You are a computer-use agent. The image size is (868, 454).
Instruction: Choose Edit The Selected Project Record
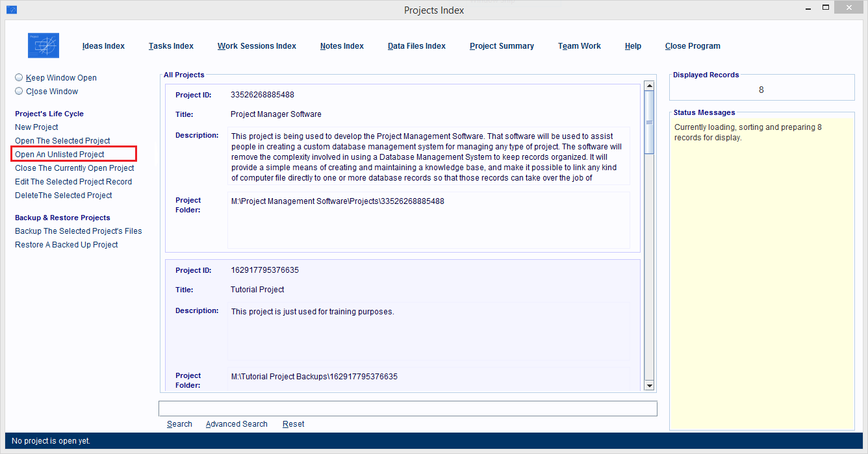[x=73, y=182]
